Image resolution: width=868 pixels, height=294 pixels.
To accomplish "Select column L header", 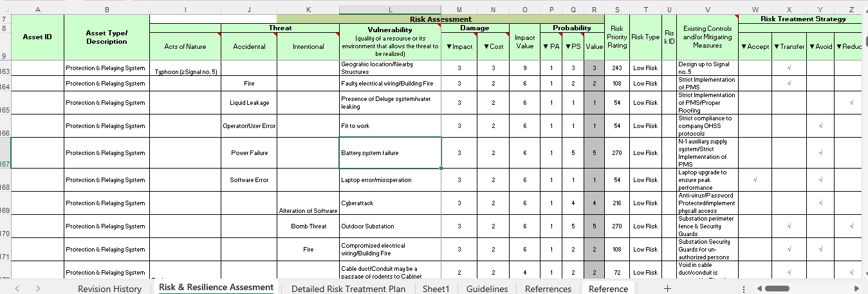I will [x=391, y=10].
